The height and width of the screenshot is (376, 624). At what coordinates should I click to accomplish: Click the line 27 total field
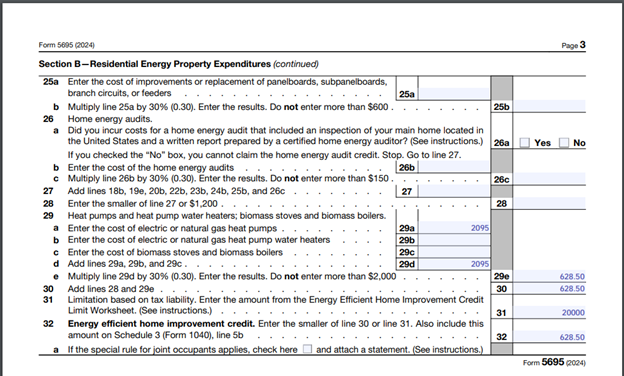454,191
